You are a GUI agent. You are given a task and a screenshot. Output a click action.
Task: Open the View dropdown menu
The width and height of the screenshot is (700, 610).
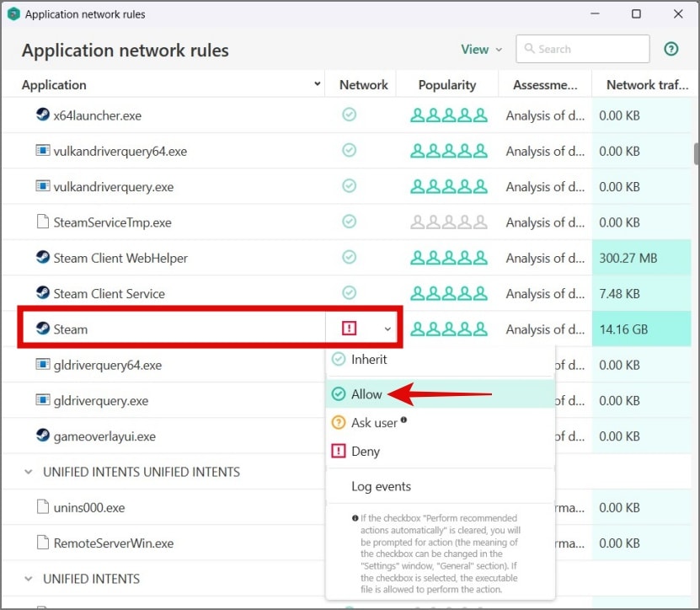[x=482, y=49]
